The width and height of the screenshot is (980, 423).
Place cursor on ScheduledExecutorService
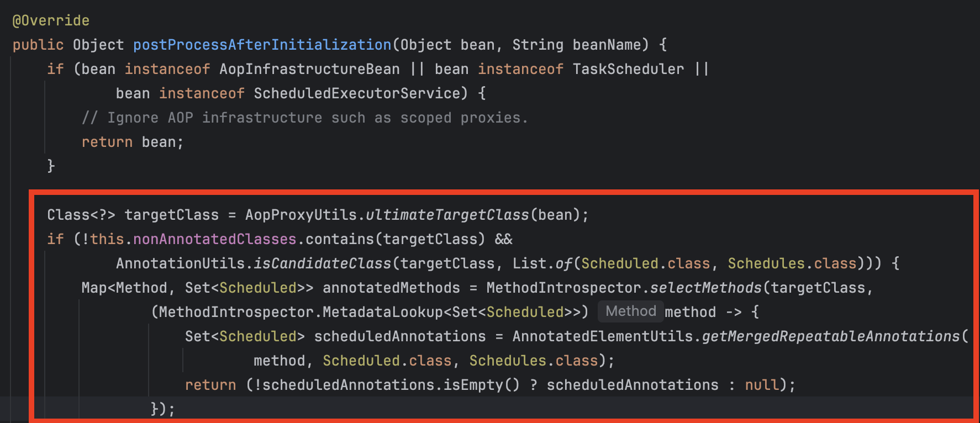click(357, 93)
